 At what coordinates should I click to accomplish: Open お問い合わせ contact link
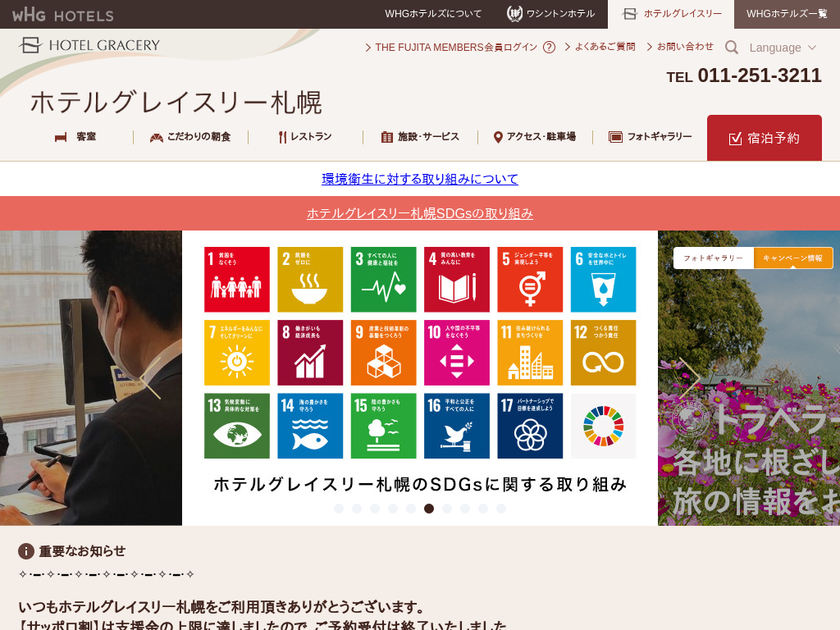coord(680,47)
